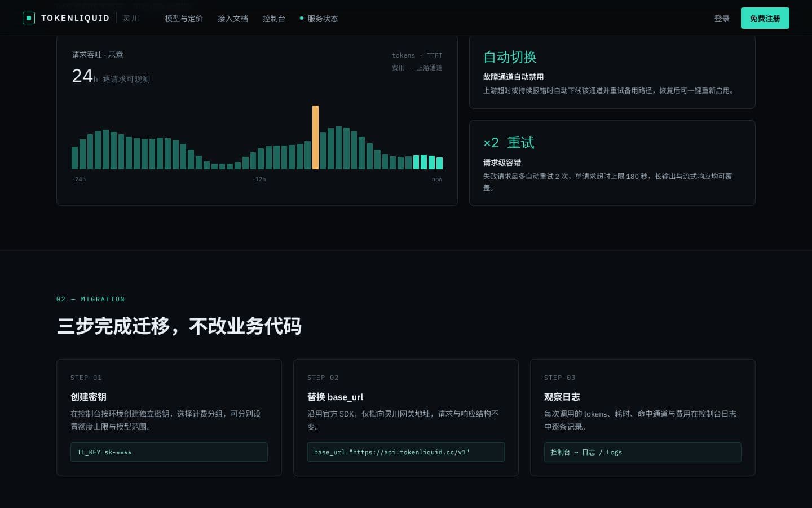This screenshot has width=812, height=508.
Task: Click the ×2 重试 card heading
Action: (x=509, y=143)
